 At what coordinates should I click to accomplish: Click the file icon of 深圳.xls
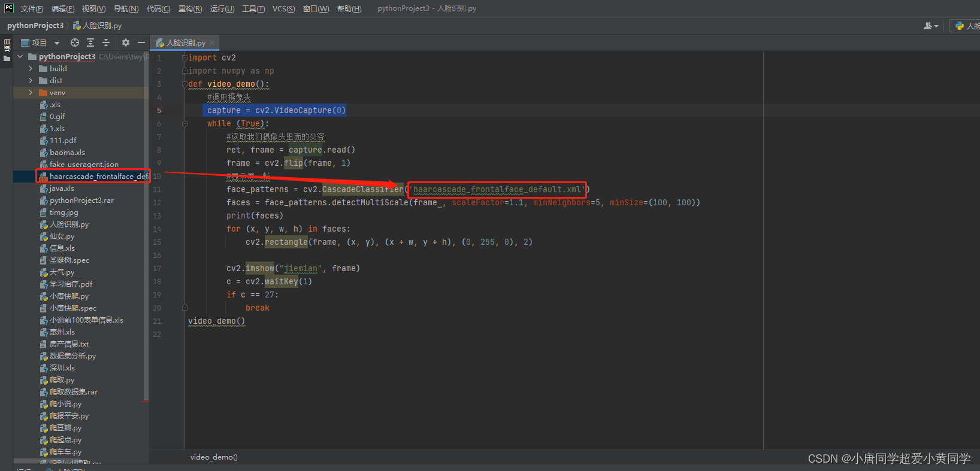coord(43,368)
